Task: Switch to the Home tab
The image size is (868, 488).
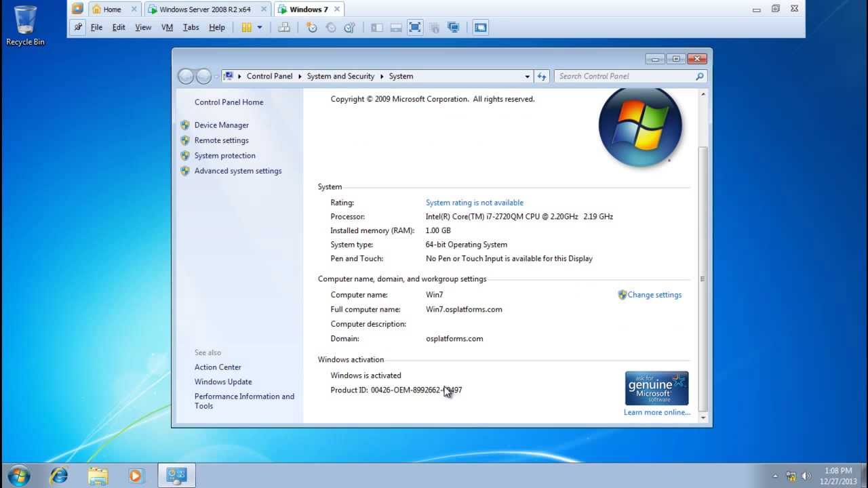Action: [x=112, y=9]
